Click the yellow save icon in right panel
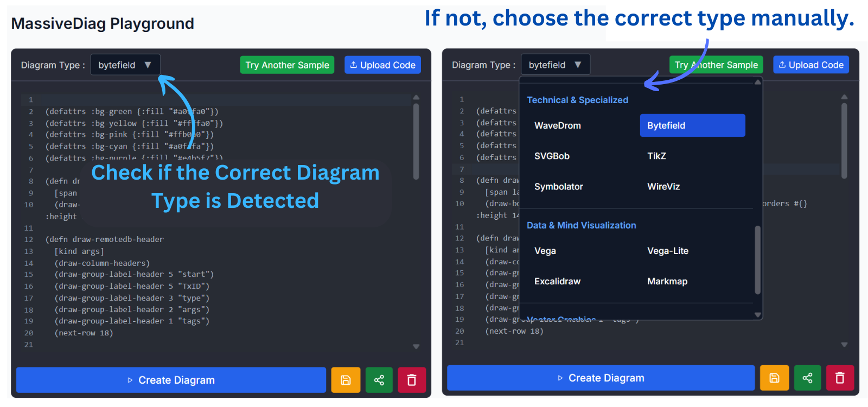This screenshot has height=407, width=868. [x=774, y=378]
